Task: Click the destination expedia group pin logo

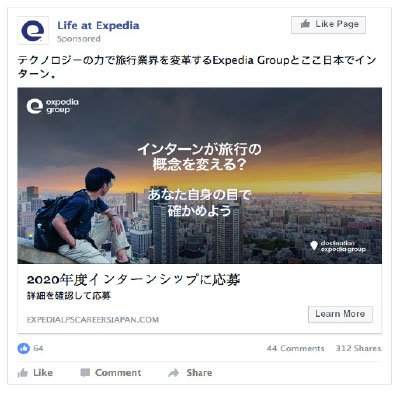Action: pos(338,246)
